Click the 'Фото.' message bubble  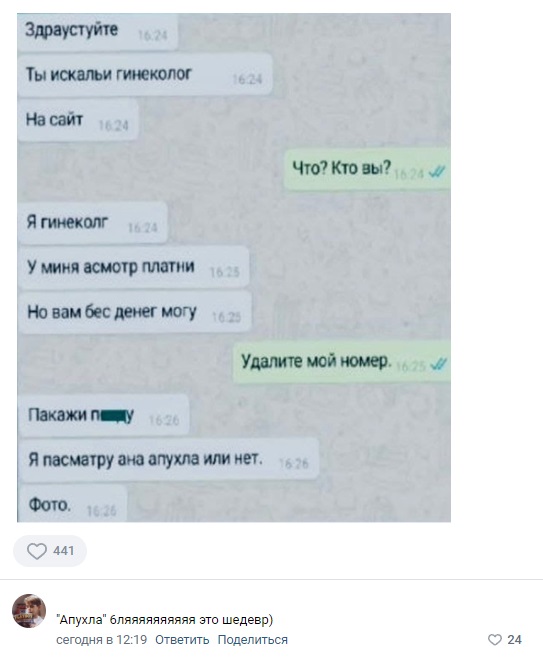tap(72, 504)
